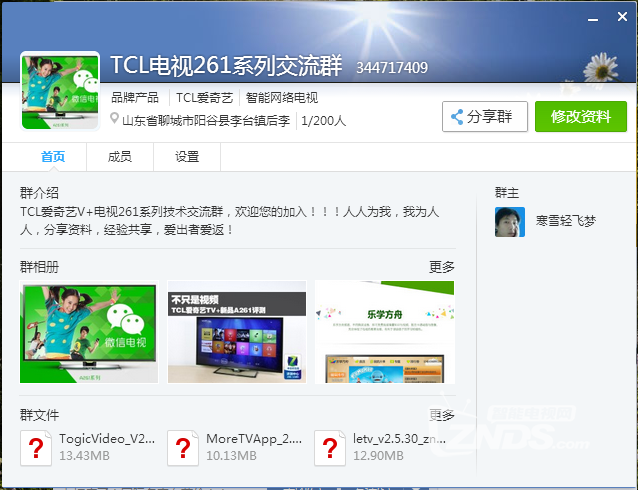Click the 群文件 heading
The image size is (638, 490).
point(39,415)
